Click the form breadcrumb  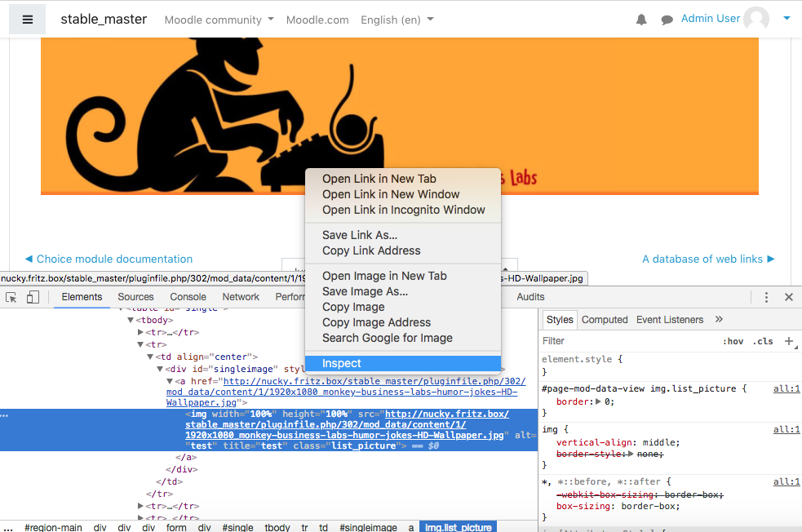[x=176, y=527]
